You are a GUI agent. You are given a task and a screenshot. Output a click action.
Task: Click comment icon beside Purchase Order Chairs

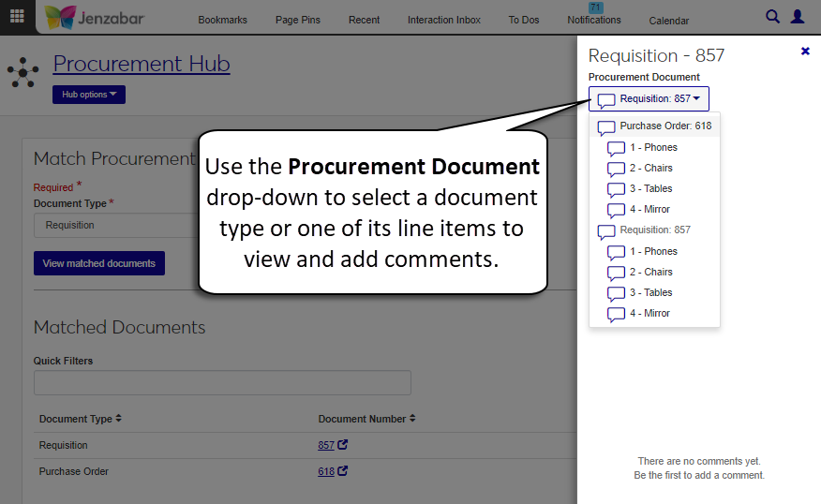(x=617, y=169)
